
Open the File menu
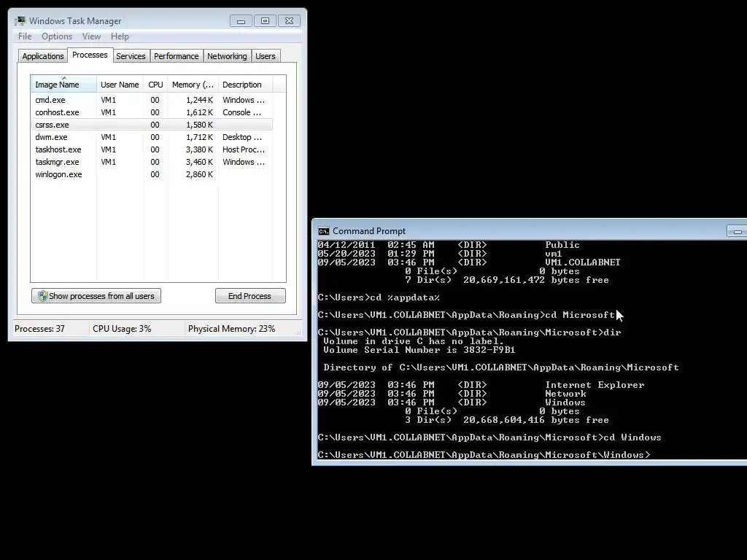[25, 36]
